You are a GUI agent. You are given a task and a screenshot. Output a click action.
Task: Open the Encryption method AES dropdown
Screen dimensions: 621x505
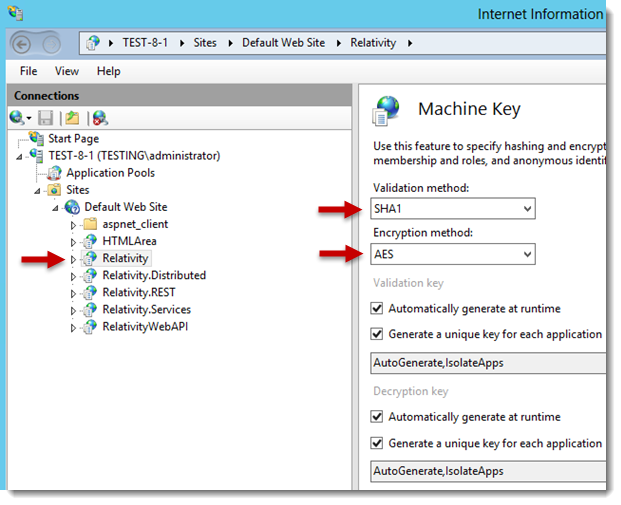pos(453,255)
